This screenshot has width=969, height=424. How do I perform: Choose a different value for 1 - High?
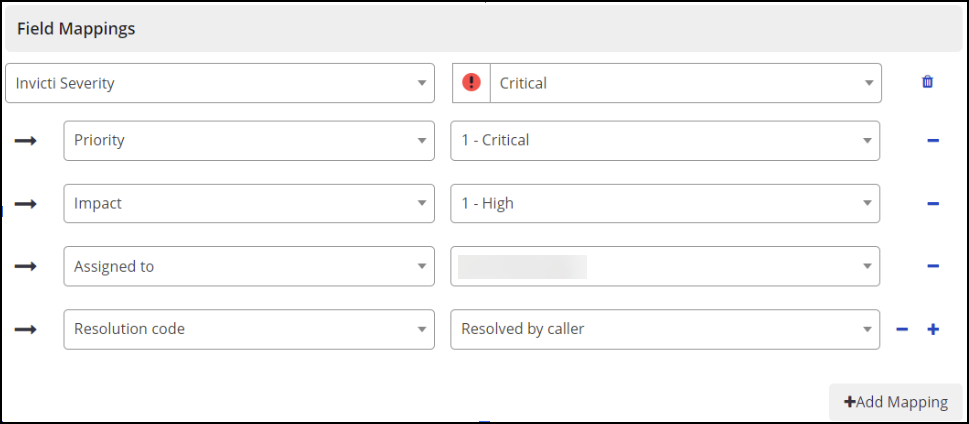tap(665, 203)
